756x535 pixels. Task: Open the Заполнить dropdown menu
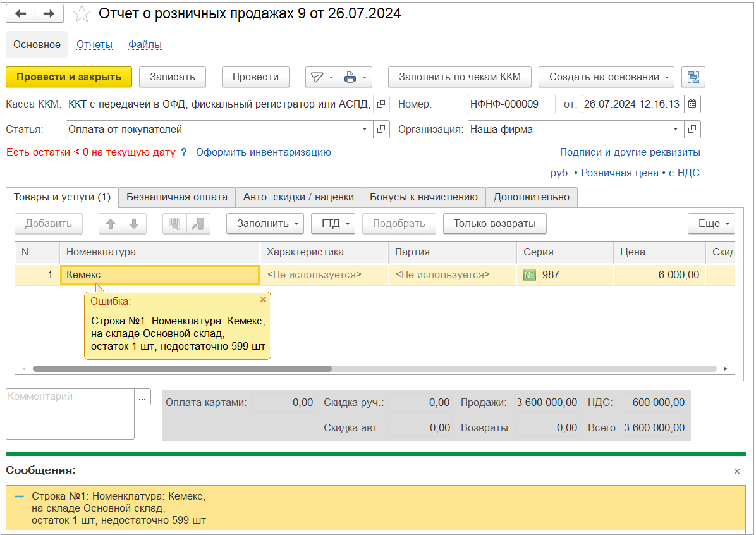(265, 224)
